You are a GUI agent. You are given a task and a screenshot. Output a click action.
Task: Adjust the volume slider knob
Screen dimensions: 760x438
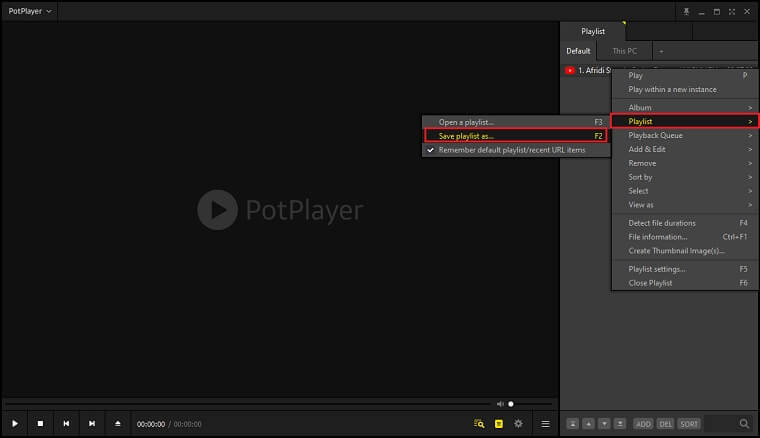(511, 404)
